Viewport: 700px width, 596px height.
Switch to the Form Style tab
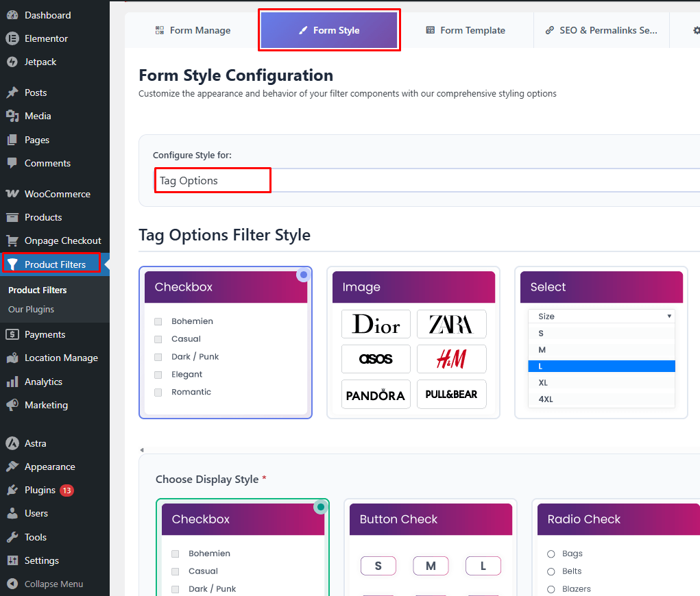point(329,30)
